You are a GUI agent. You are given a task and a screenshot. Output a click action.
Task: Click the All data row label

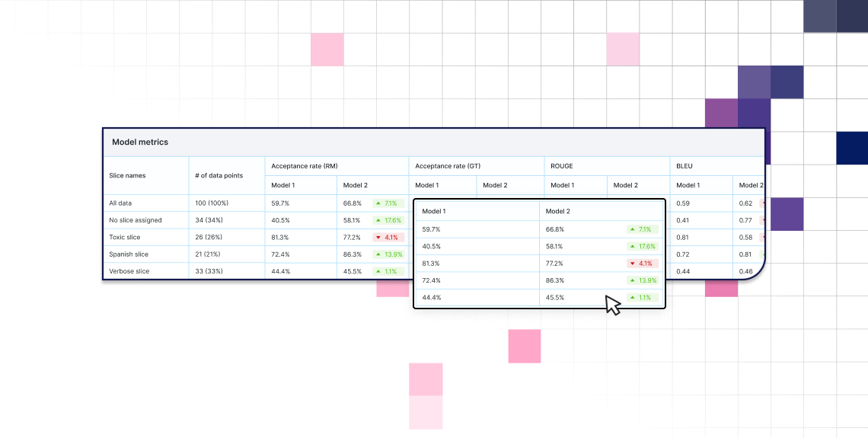click(120, 203)
